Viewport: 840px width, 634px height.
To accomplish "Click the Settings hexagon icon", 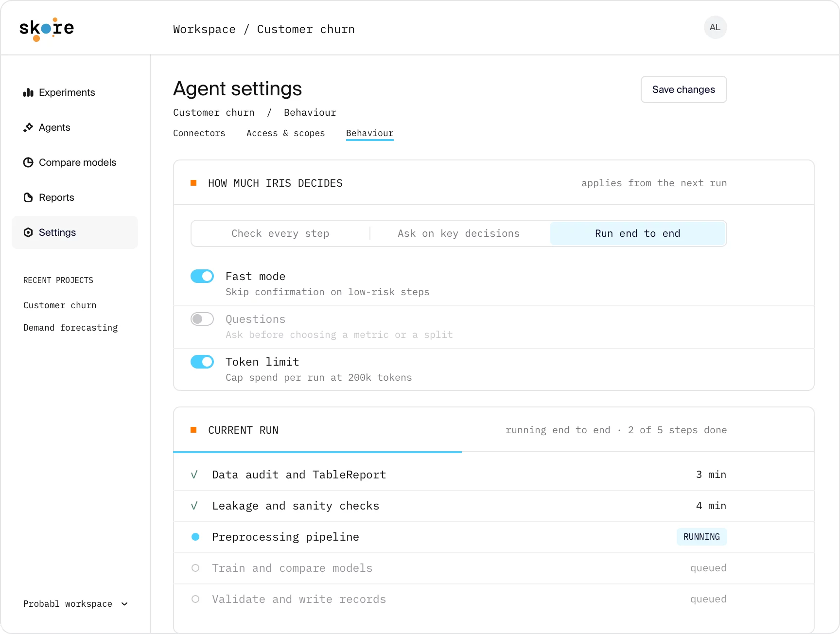I will [x=28, y=232].
